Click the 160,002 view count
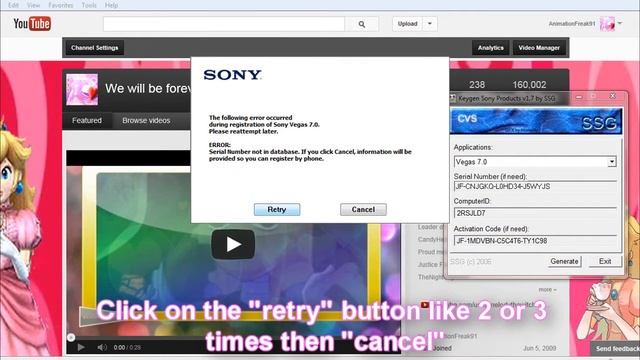Viewport: 640px width, 360px height. coord(529,84)
